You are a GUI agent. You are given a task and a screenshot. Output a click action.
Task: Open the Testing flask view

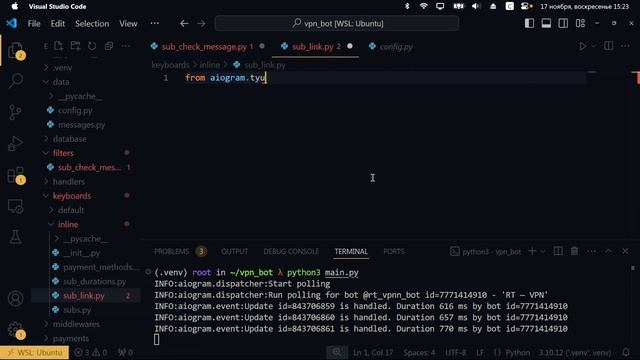point(16,237)
